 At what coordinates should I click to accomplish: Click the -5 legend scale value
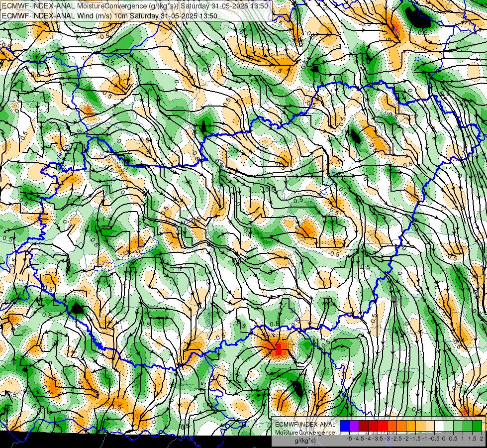coord(349,439)
